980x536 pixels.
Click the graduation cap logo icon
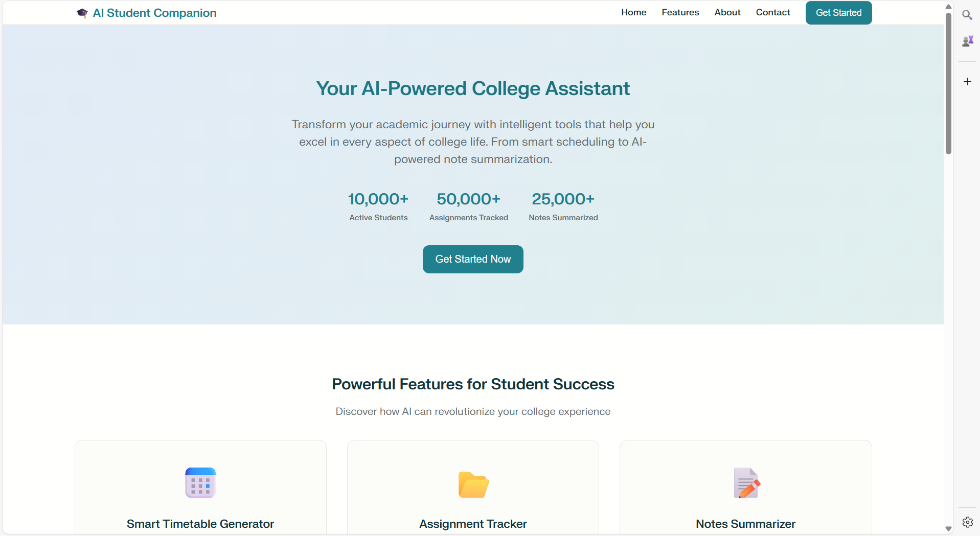pyautogui.click(x=82, y=13)
